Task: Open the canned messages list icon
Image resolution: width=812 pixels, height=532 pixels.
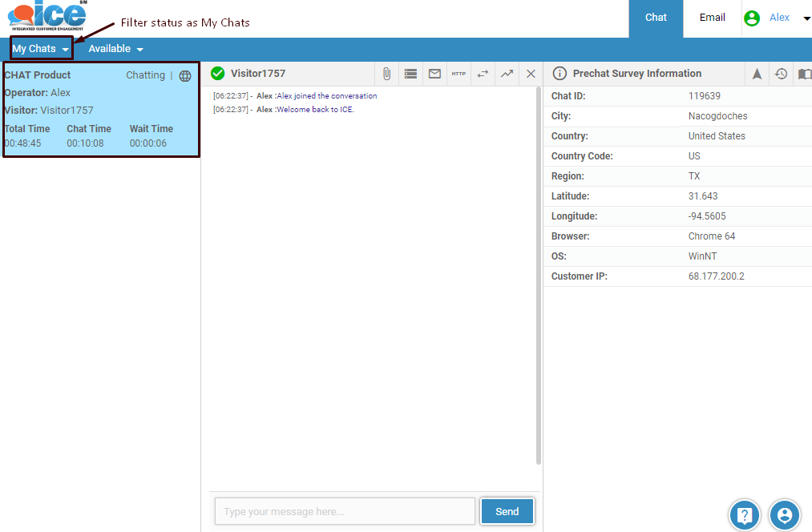Action: click(410, 74)
